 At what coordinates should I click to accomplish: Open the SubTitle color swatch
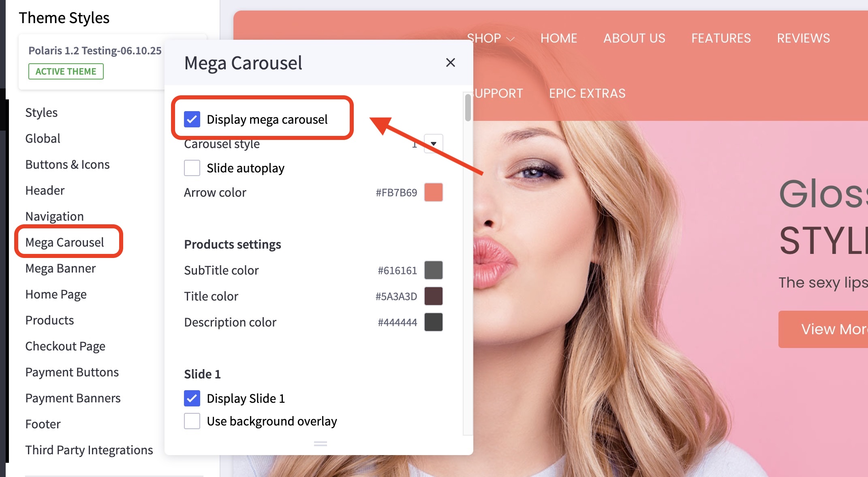point(433,270)
